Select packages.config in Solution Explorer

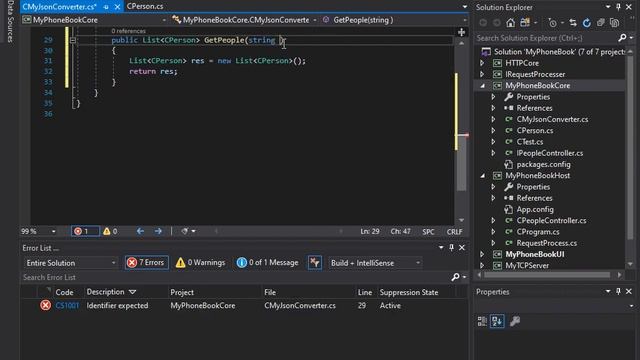[543, 164]
